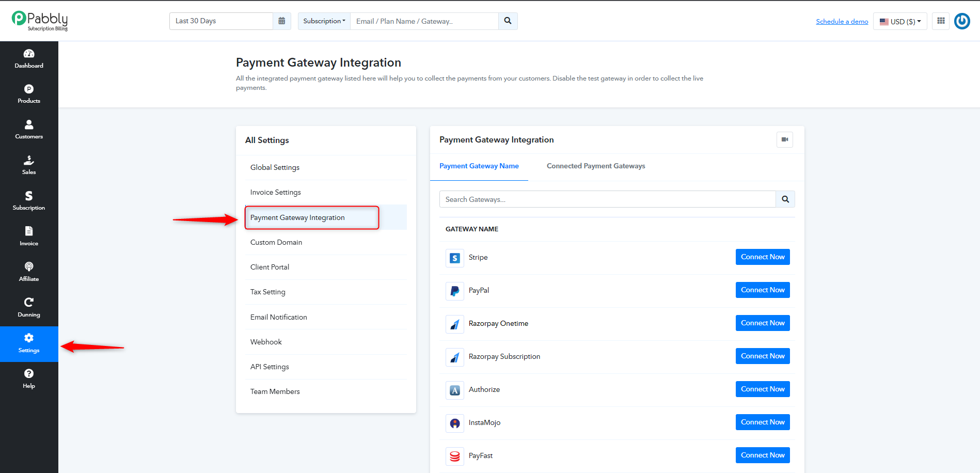This screenshot has height=473, width=980.
Task: Open the apps grid icon
Action: coord(941,21)
